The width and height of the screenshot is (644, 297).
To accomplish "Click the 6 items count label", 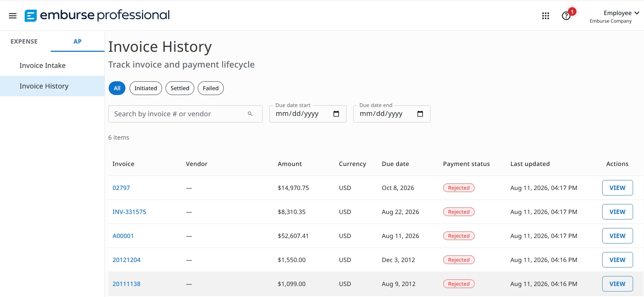I will tap(119, 138).
